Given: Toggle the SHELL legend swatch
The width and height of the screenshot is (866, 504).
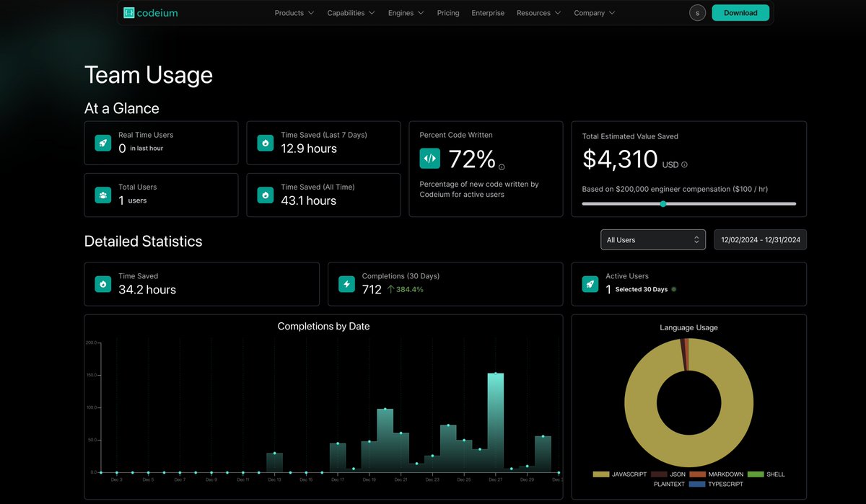Looking at the screenshot, I should 756,474.
